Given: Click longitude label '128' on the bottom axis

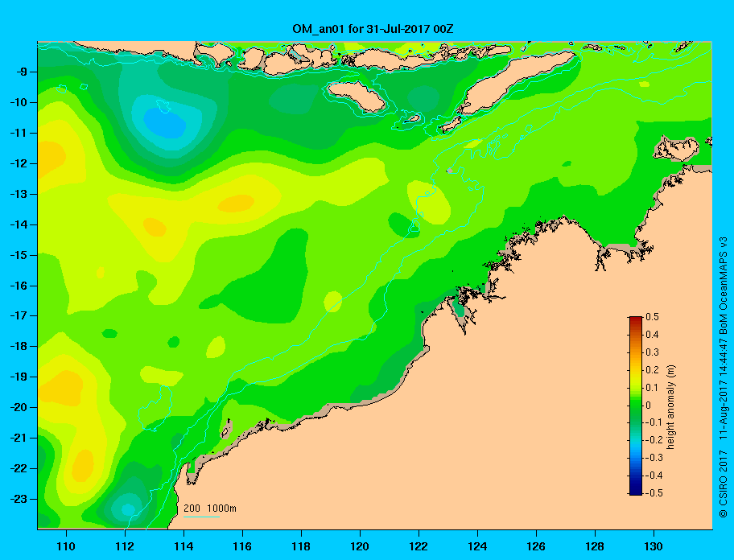Looking at the screenshot, I should [x=595, y=546].
